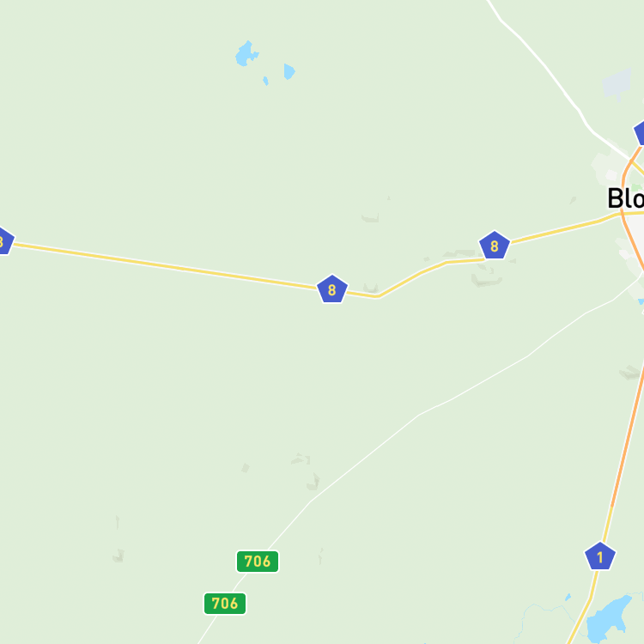This screenshot has height=644, width=644.
Task: Click the cut-off blue shield at top right edge
Action: [x=640, y=132]
